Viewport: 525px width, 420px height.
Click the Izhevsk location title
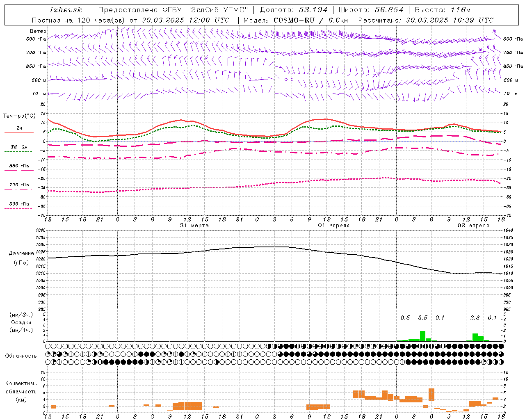click(66, 10)
